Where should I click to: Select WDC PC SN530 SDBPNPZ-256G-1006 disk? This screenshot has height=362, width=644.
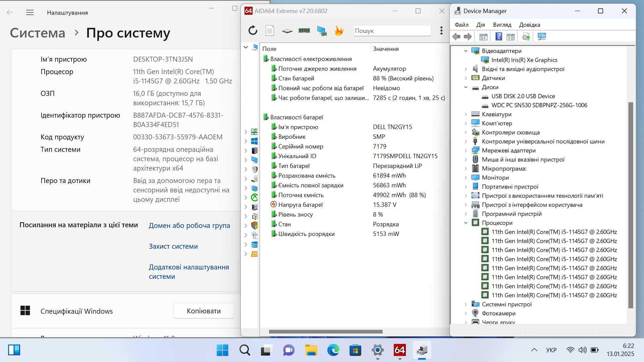pos(539,105)
